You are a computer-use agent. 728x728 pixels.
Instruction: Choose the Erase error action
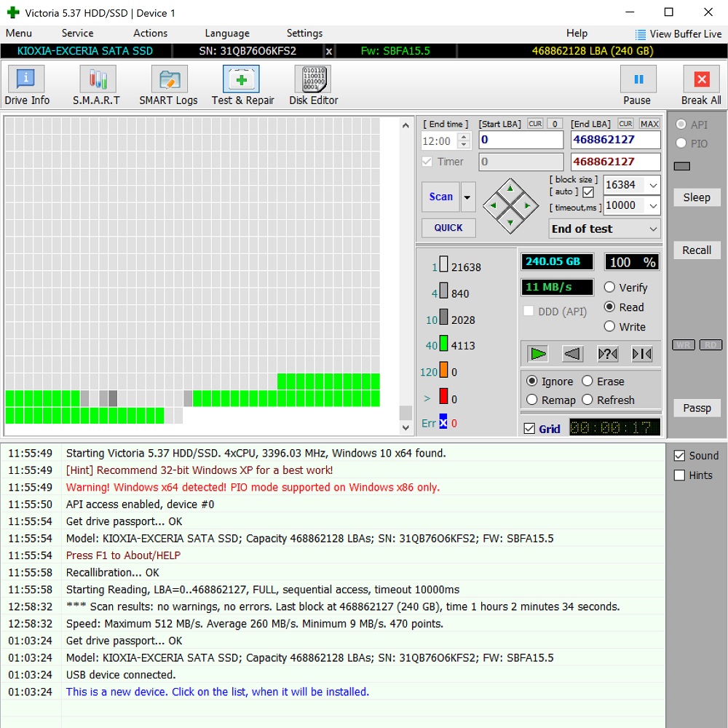[587, 381]
